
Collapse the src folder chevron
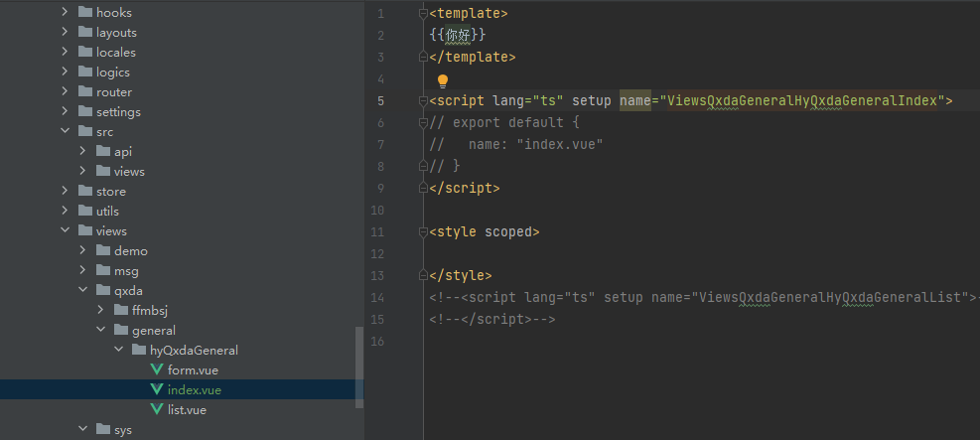point(65,131)
